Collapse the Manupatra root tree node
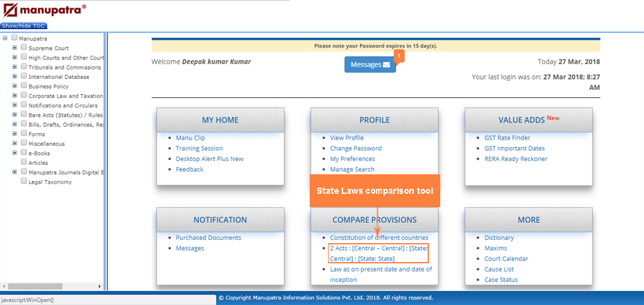The width and height of the screenshot is (644, 305). [5, 39]
